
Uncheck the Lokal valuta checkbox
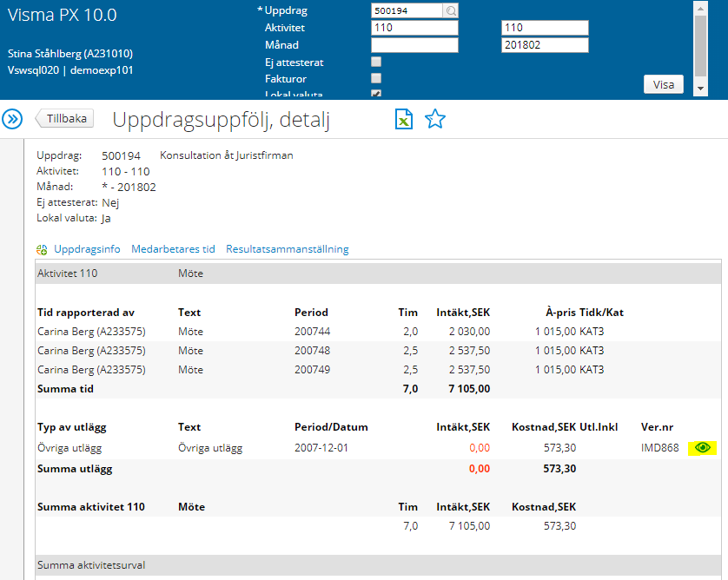tap(376, 94)
